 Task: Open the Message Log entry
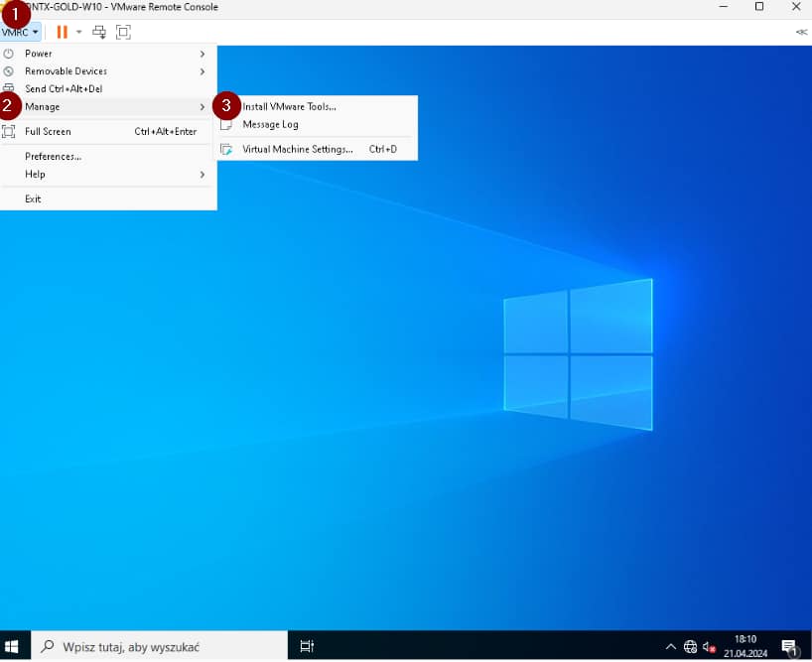(x=270, y=124)
